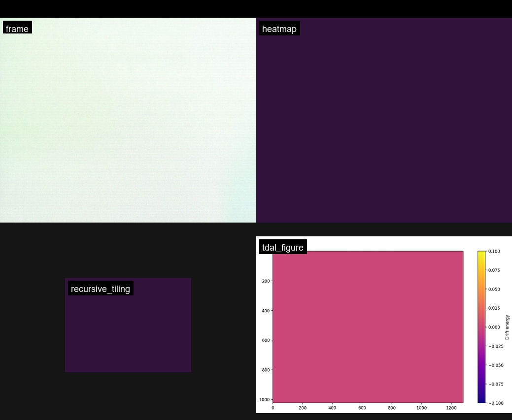Click the "tdal_figure" label
This screenshot has height=420, width=512.
[x=282, y=247]
